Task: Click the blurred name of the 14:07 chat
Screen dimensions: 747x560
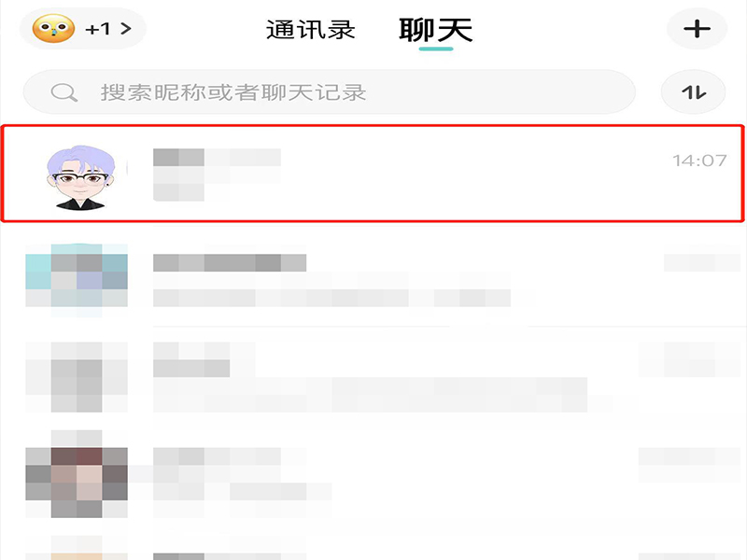Action: (217, 157)
